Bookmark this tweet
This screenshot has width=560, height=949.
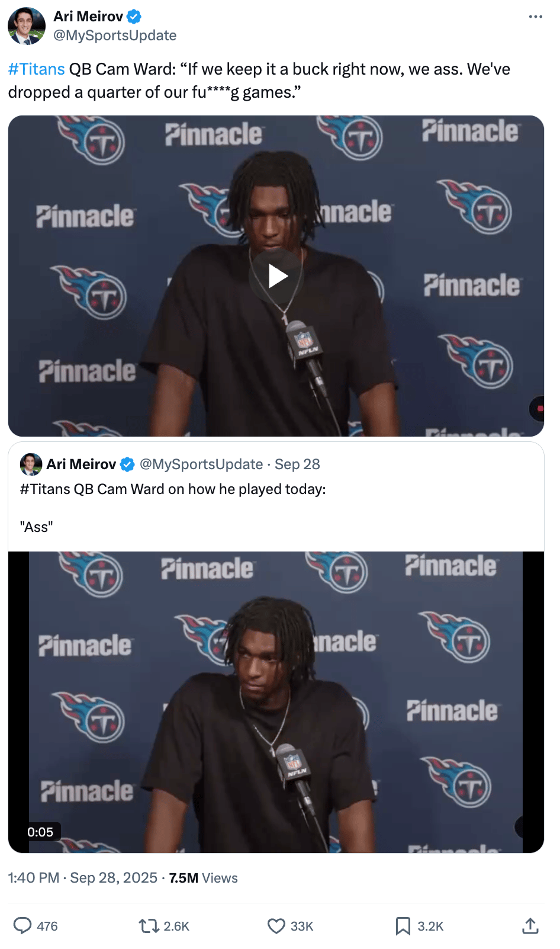point(403,925)
